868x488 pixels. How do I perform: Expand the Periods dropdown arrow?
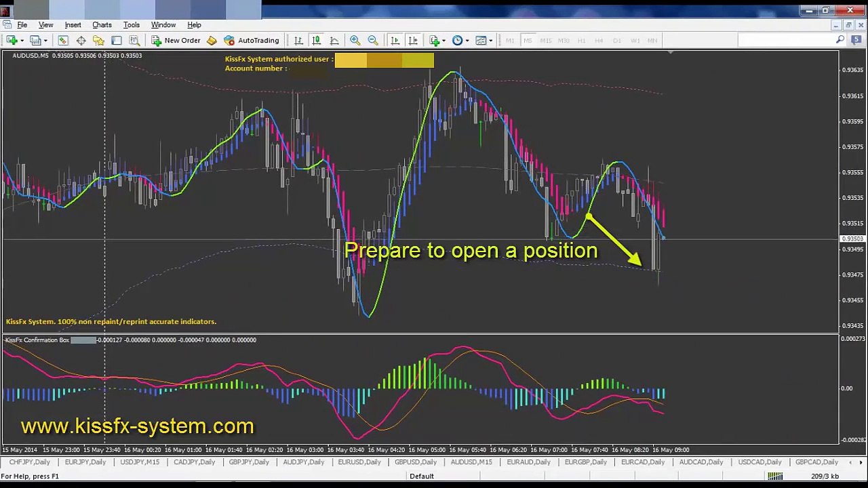[x=467, y=41]
